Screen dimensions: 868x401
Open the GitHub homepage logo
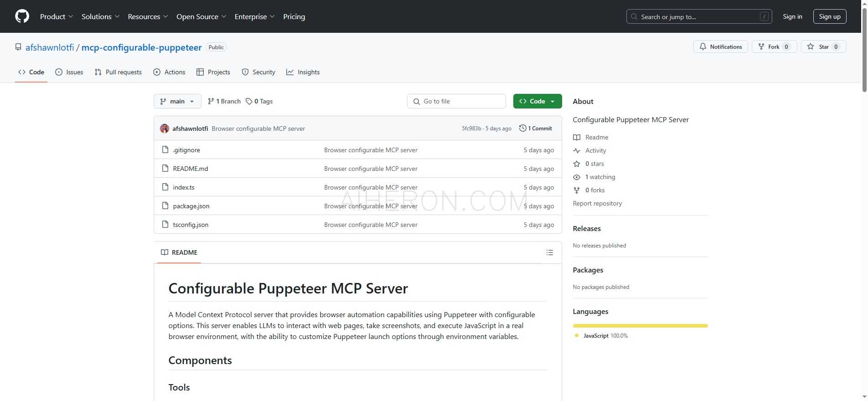tap(22, 16)
